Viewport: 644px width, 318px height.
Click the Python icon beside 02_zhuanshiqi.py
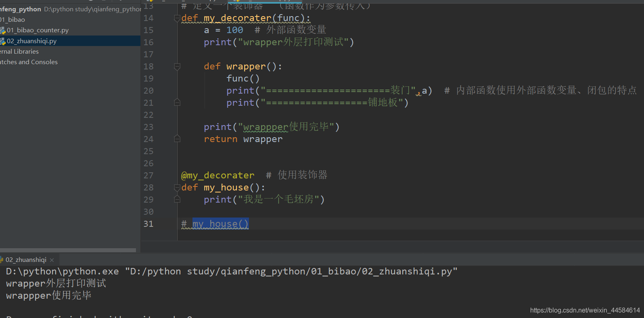2,41
